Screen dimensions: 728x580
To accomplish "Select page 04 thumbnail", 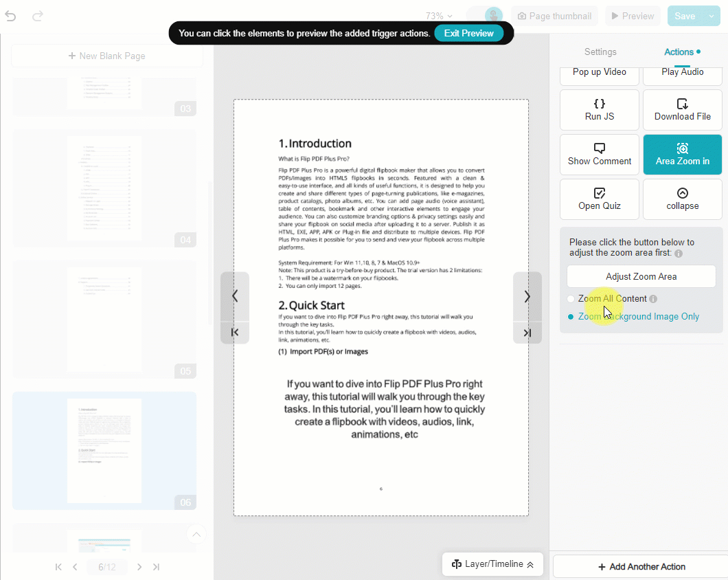I will pos(104,188).
